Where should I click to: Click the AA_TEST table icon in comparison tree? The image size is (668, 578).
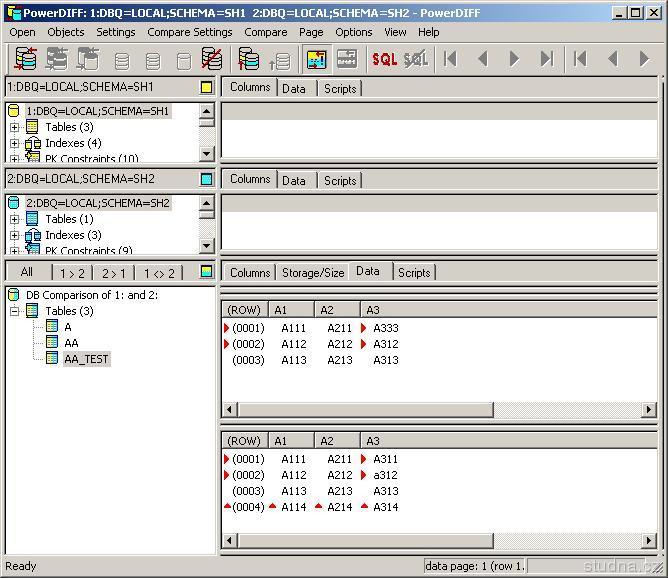click(x=53, y=359)
